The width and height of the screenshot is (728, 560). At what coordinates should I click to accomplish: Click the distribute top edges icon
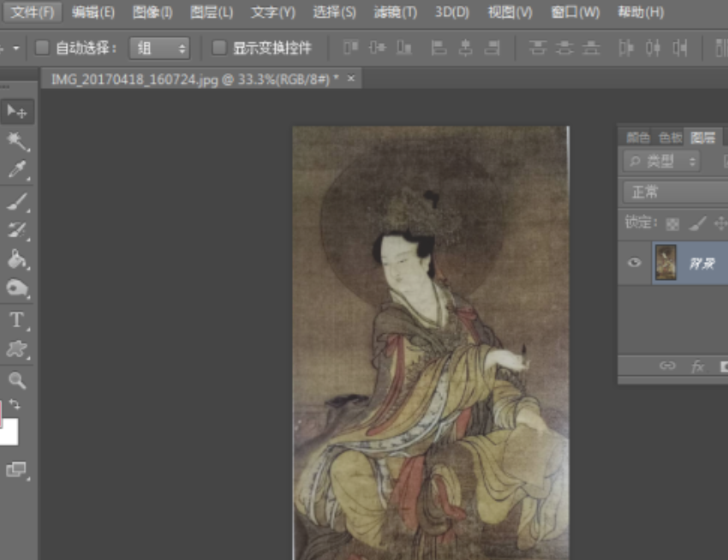coord(538,47)
